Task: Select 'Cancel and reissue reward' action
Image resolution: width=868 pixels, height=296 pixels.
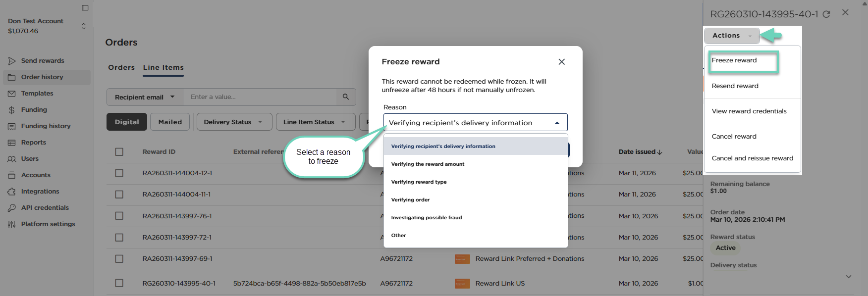Action: coord(752,158)
